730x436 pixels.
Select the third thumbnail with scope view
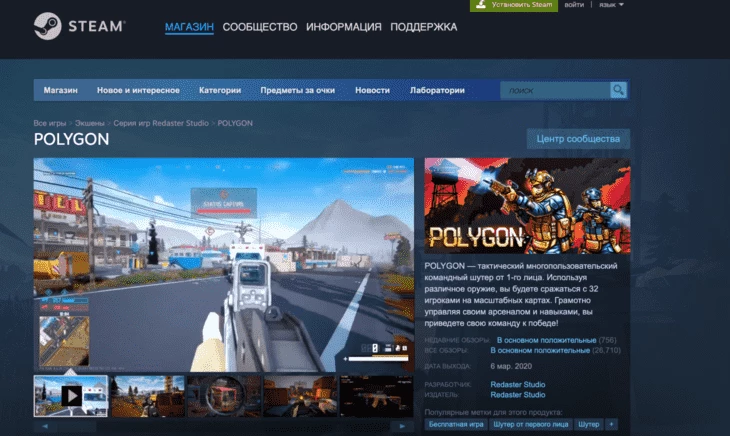tap(224, 396)
